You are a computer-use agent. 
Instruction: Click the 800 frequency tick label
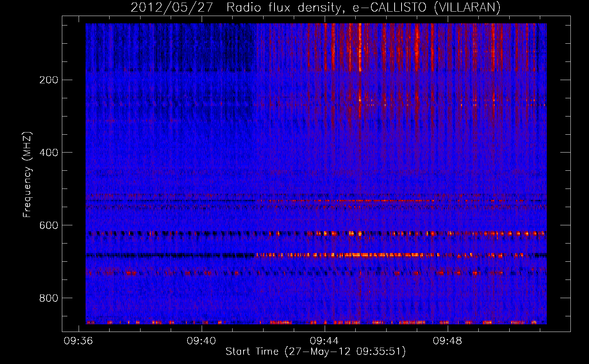pyautogui.click(x=49, y=298)
